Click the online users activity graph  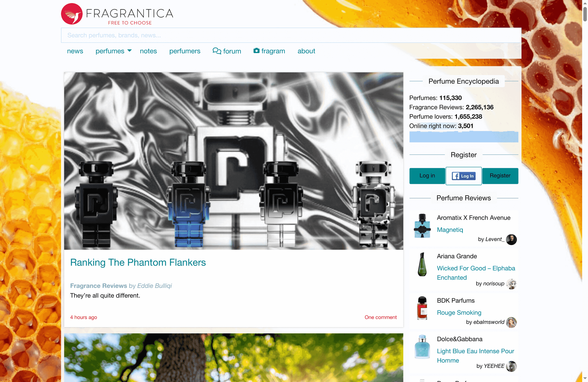(464, 136)
